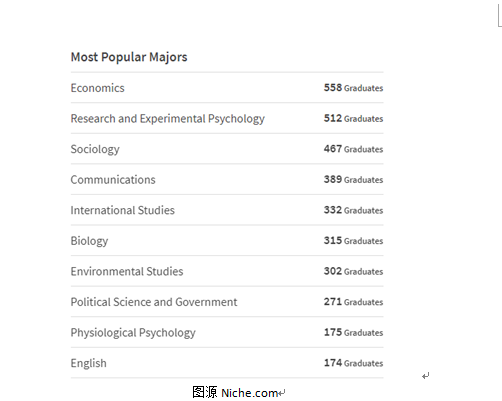Select the Biology major
The width and height of the screenshot is (502, 401).
pyautogui.click(x=89, y=241)
